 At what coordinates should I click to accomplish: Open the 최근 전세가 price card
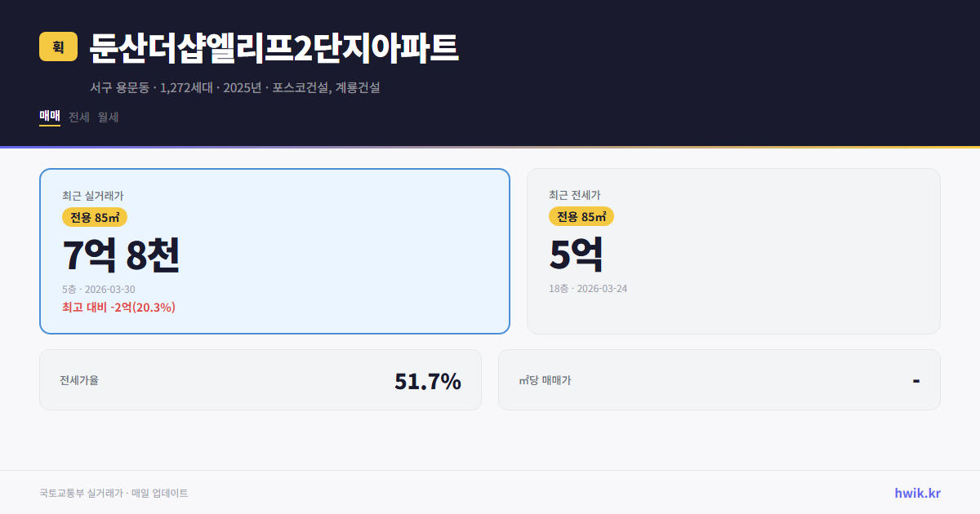pos(733,250)
